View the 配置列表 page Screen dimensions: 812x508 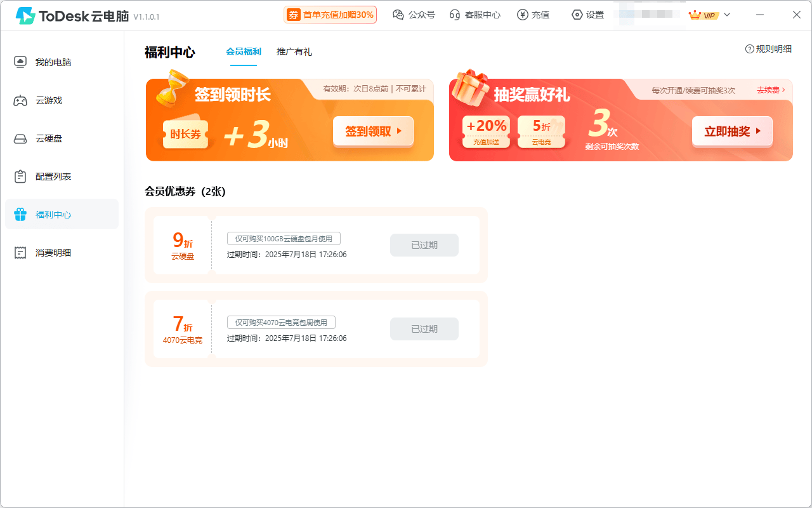[54, 176]
